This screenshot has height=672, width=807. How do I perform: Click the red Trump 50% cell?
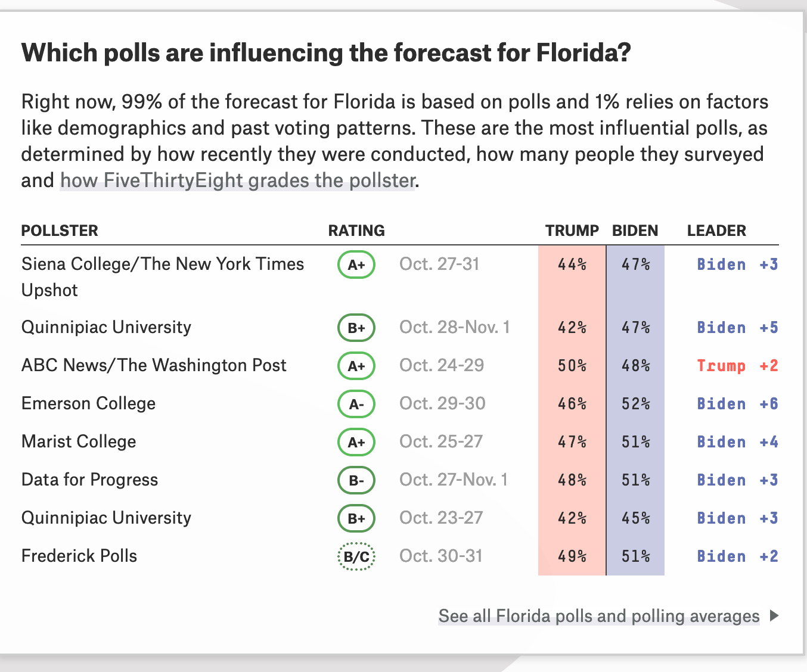[x=572, y=366]
